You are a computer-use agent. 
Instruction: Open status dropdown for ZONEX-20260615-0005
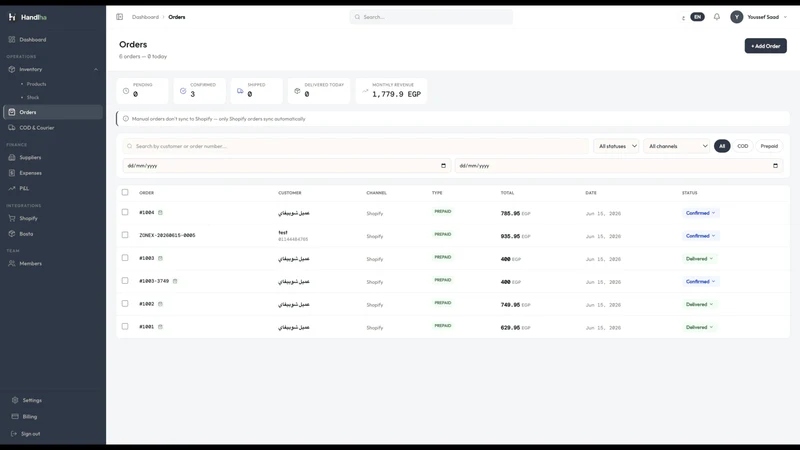[701, 236]
